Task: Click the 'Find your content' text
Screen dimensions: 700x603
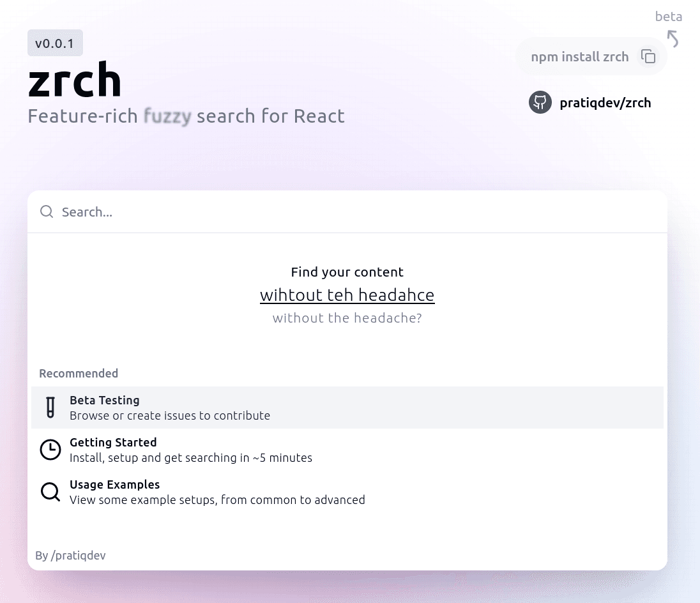Action: (x=347, y=272)
